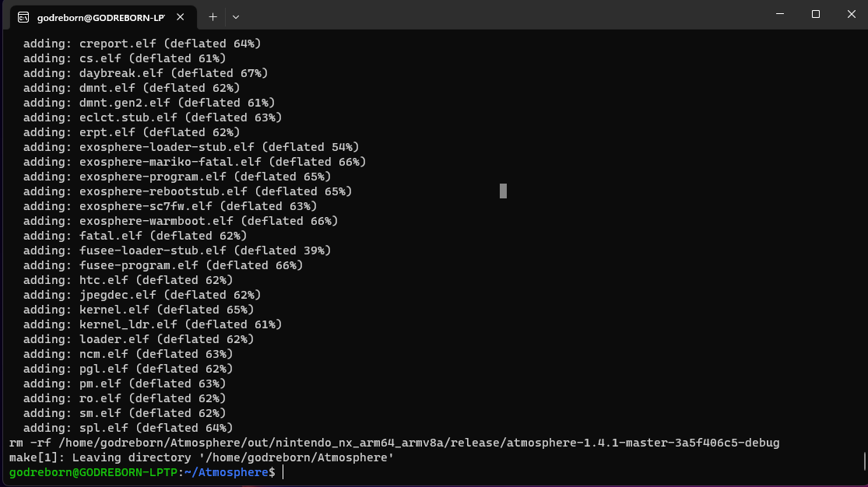
Task: Click the line 'adding: dmnt.gen2.elf (deflated 61%)'
Action: (x=149, y=103)
